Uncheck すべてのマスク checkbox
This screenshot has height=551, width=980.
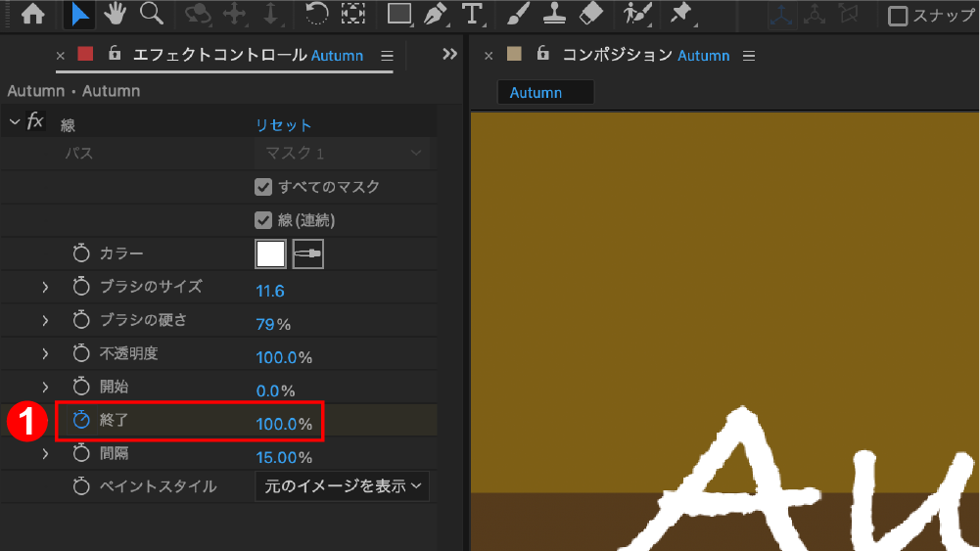click(x=263, y=187)
